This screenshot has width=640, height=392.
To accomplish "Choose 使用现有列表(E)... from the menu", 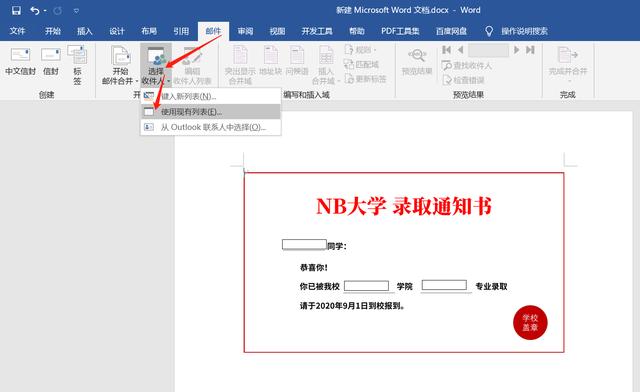I will pyautogui.click(x=211, y=111).
